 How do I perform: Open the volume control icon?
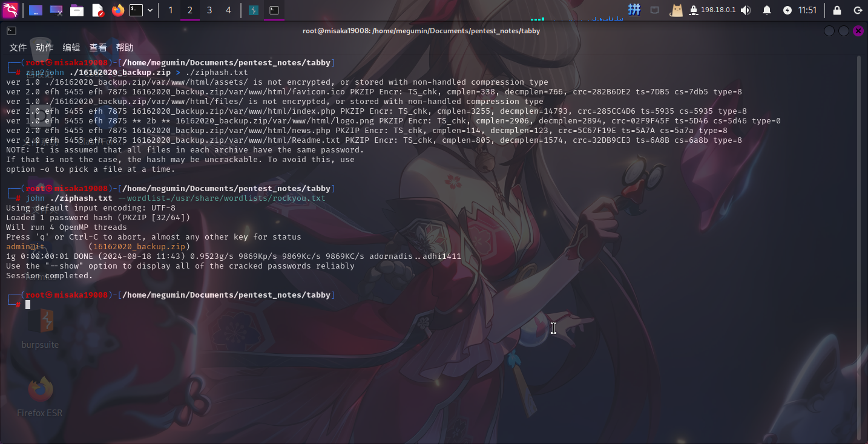point(746,10)
